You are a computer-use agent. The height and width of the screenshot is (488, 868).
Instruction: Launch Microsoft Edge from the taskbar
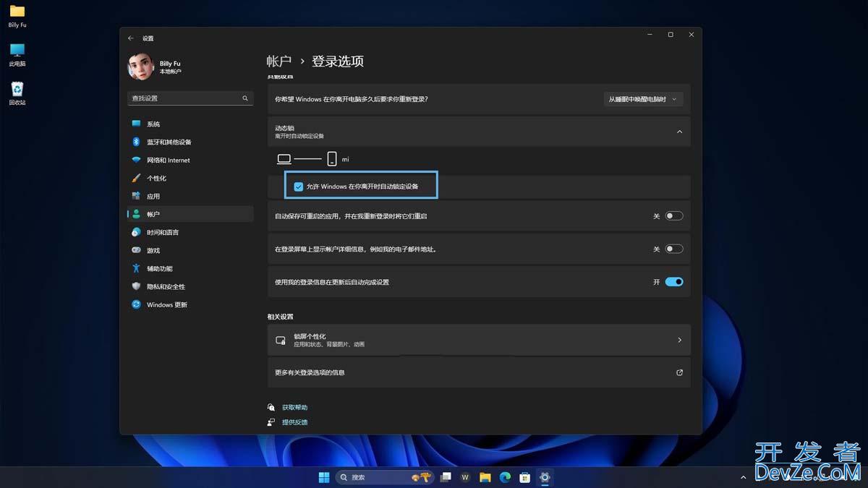(x=505, y=477)
